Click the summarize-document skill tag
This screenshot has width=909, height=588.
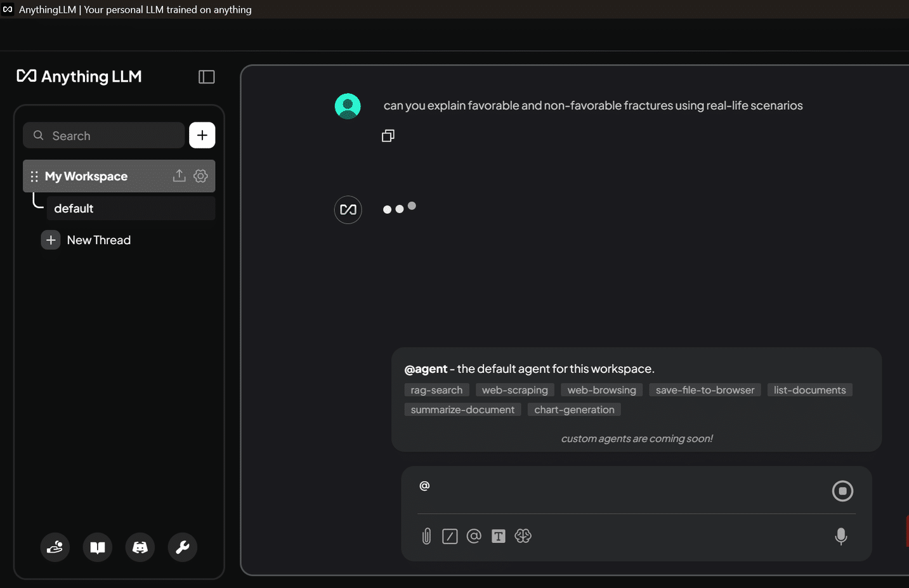(x=462, y=410)
